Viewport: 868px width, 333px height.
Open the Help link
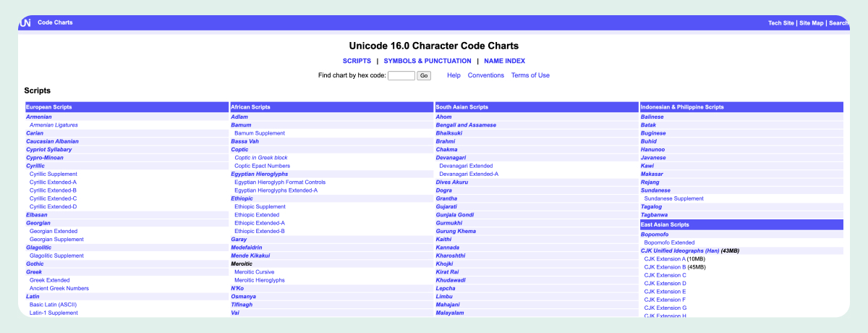coord(454,75)
